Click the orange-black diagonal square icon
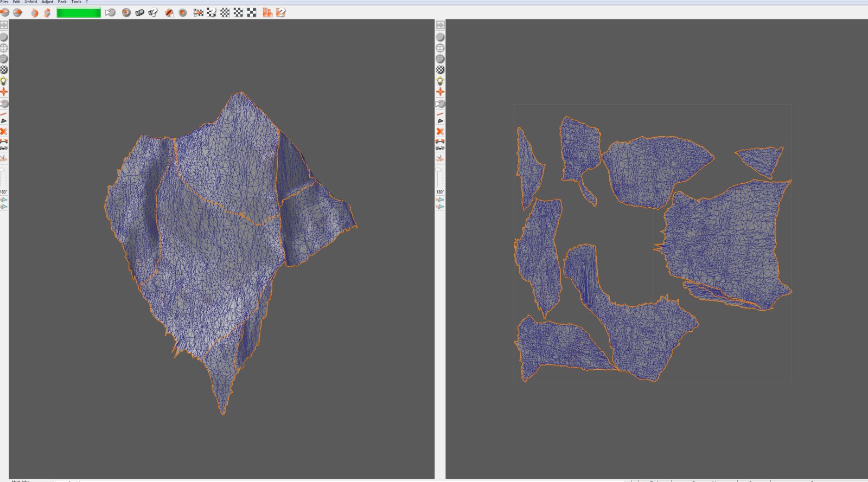The width and height of the screenshot is (868, 482). tap(169, 12)
